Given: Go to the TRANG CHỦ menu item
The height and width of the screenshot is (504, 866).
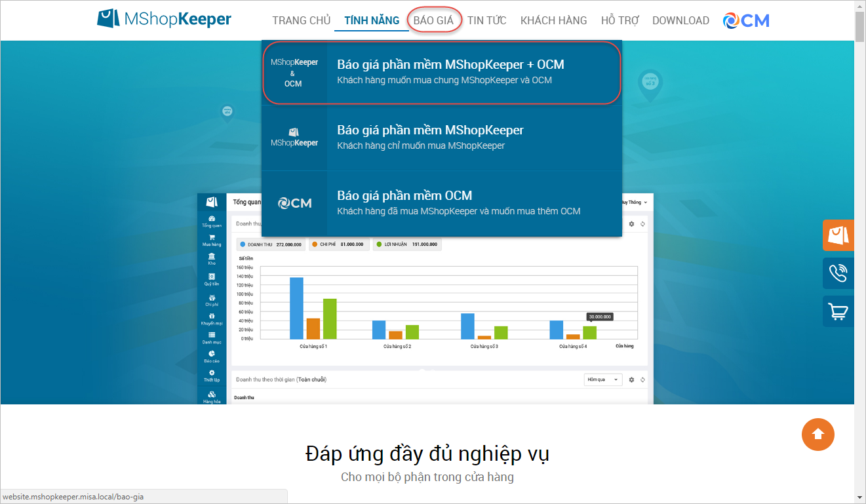Looking at the screenshot, I should tap(302, 20).
